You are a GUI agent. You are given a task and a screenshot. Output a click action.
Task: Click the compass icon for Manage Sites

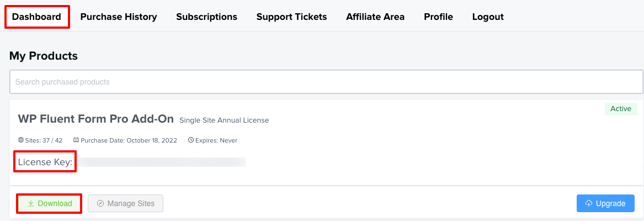(100, 203)
